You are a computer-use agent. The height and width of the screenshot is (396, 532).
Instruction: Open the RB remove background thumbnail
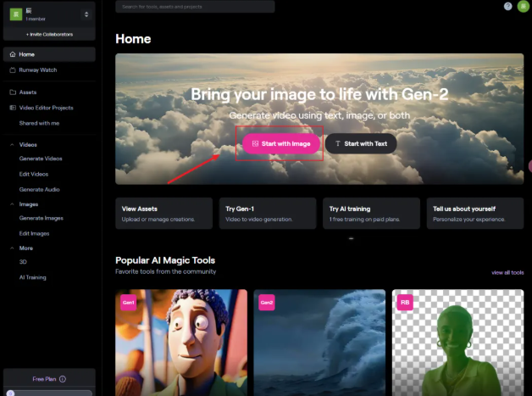pyautogui.click(x=458, y=343)
